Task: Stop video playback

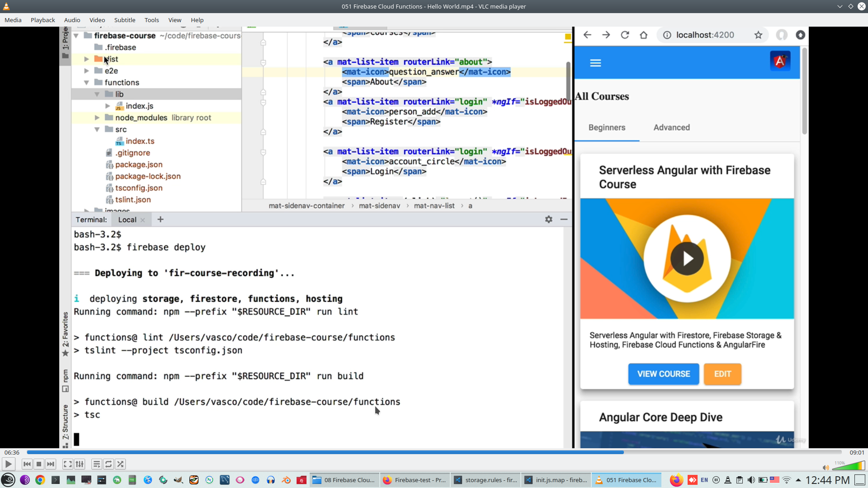Action: point(39,464)
